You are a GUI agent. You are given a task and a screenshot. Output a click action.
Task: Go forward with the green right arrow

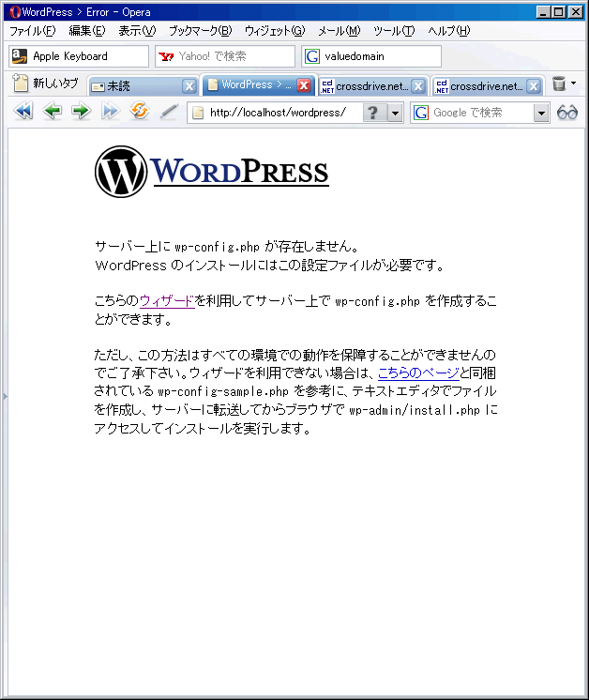pyautogui.click(x=81, y=111)
